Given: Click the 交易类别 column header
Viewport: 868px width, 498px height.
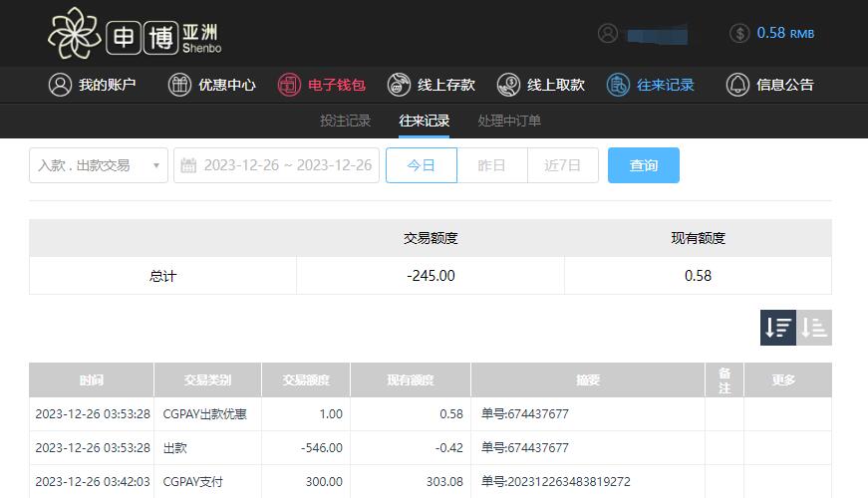Looking at the screenshot, I should pos(207,380).
